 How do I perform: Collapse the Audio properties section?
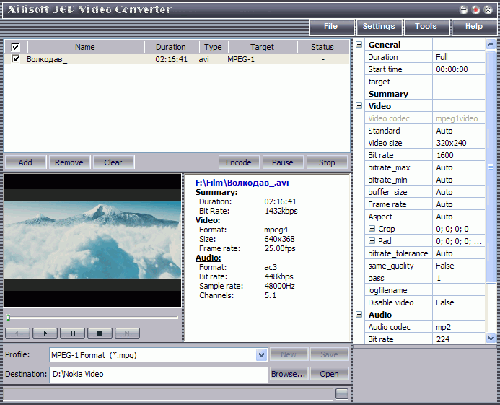359,315
